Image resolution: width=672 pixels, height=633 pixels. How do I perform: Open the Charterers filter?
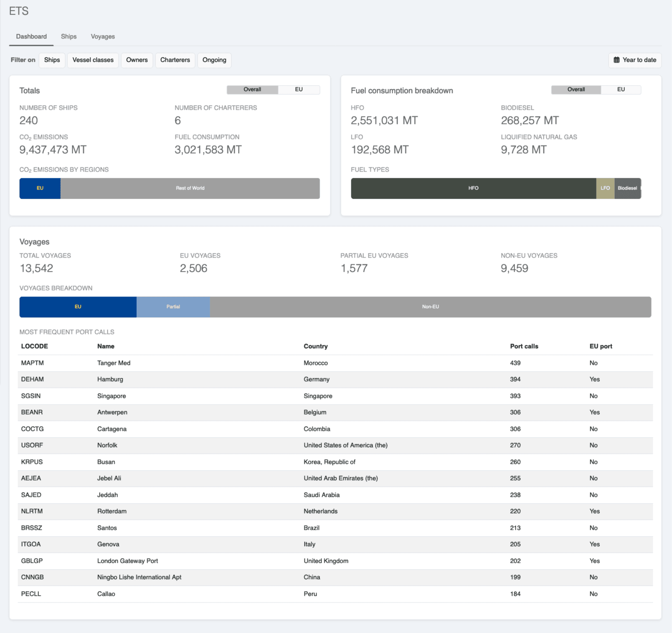click(175, 60)
